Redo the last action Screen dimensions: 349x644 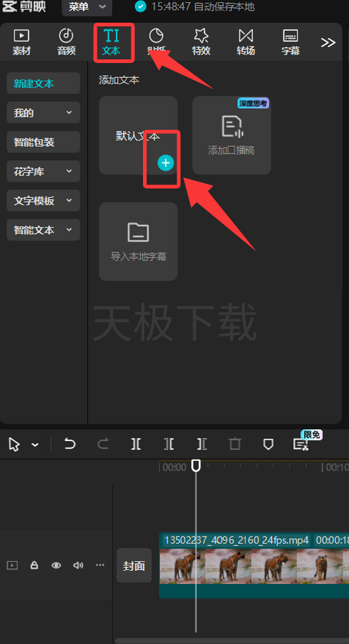103,444
